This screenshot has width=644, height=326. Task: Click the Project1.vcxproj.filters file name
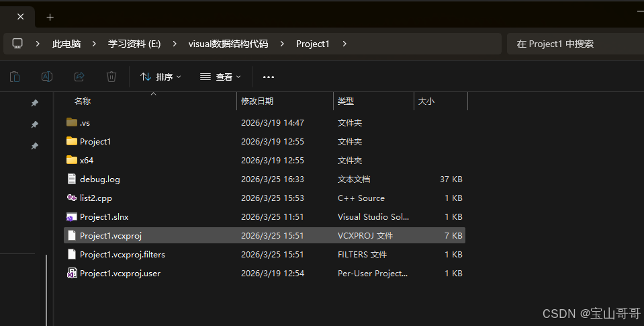[x=122, y=255]
